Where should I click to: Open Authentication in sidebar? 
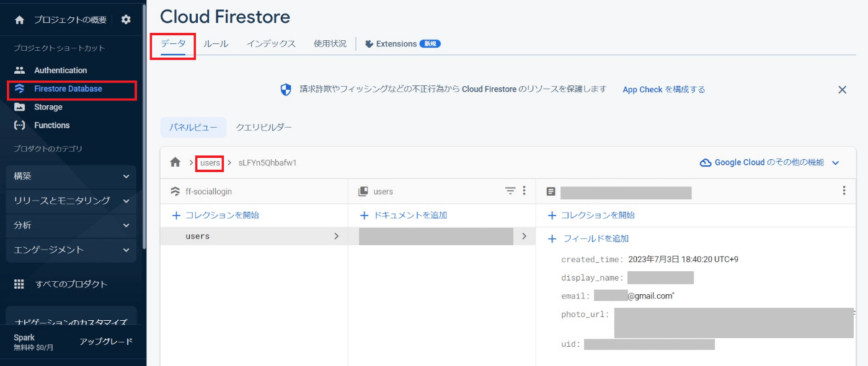[61, 71]
